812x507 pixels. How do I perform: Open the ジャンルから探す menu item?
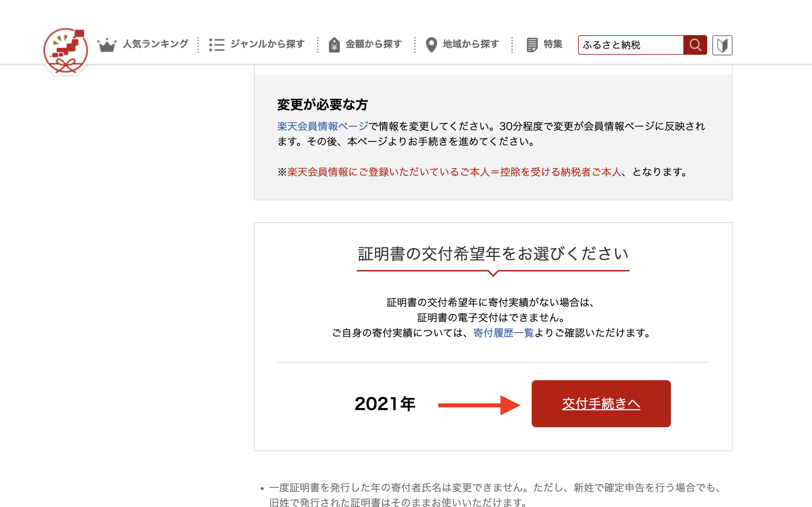[x=267, y=44]
